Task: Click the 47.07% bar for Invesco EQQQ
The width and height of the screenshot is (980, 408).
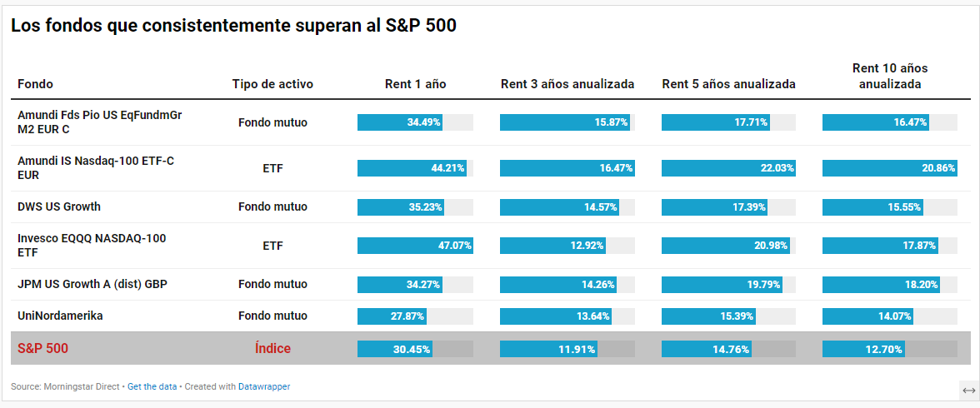Action: tap(415, 246)
